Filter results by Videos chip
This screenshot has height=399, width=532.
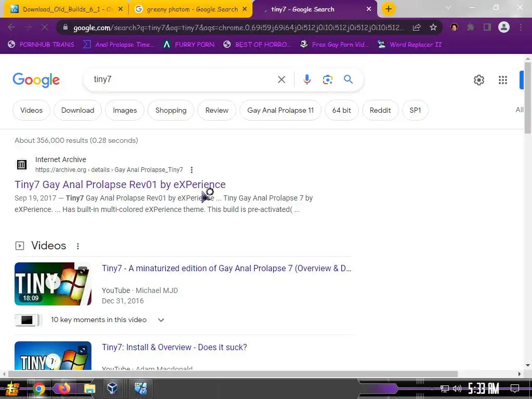click(x=31, y=110)
